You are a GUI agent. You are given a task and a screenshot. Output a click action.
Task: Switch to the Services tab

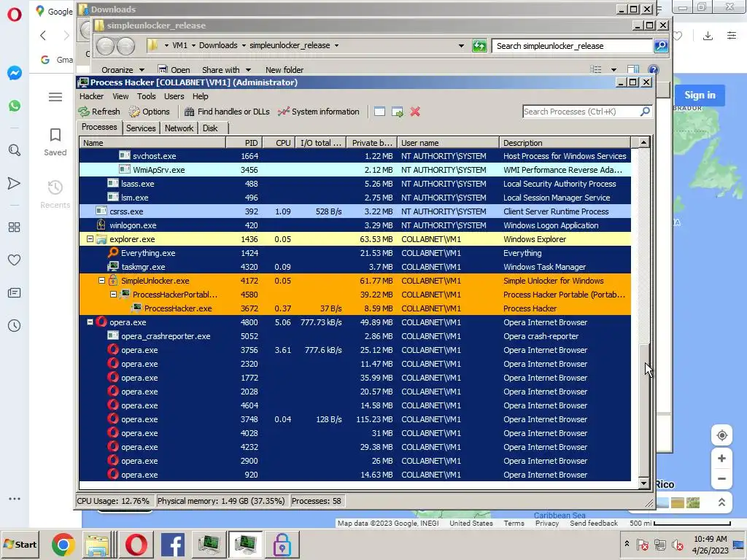click(x=141, y=128)
